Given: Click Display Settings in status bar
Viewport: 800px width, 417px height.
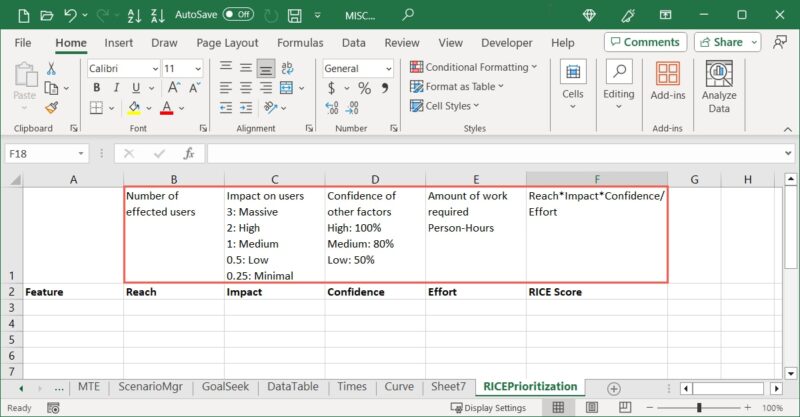Looking at the screenshot, I should pyautogui.click(x=488, y=408).
